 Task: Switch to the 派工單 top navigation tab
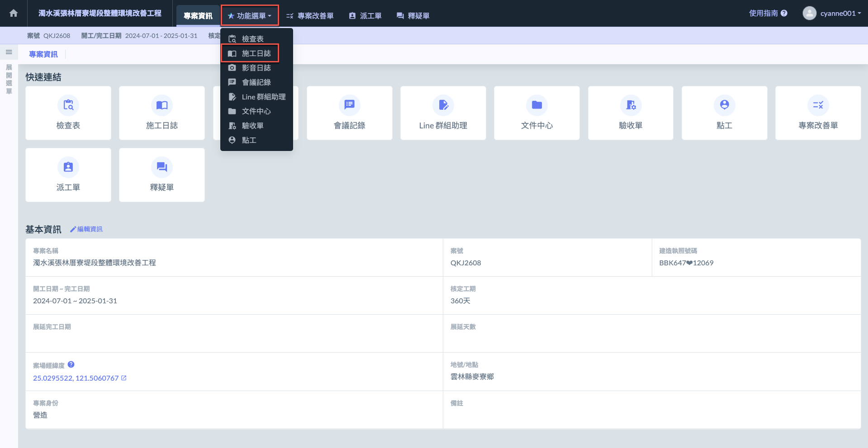pos(365,16)
